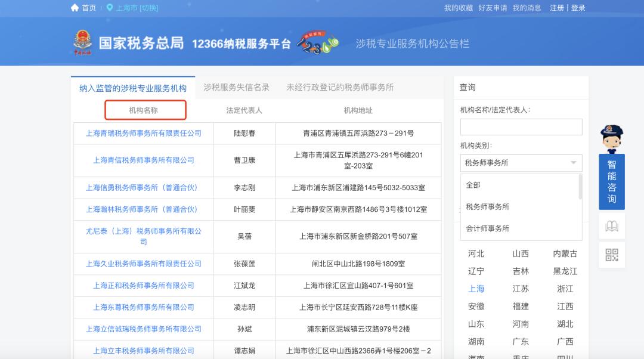Select province 河北
The image size is (644, 359).
coord(476,253)
